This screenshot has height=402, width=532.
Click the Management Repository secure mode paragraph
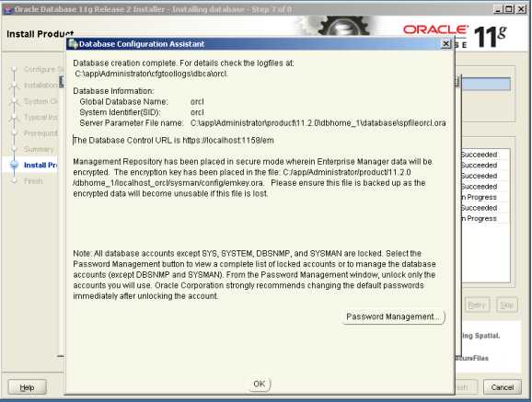coord(253,178)
